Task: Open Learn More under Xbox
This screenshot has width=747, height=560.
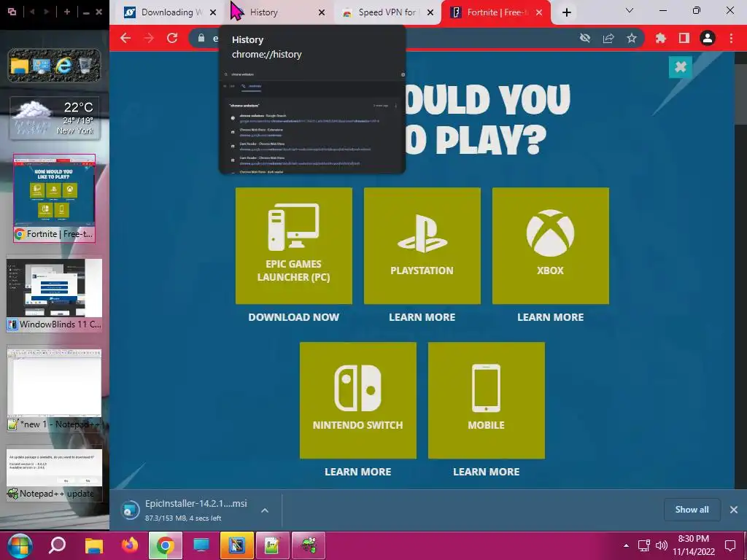Action: (x=550, y=317)
